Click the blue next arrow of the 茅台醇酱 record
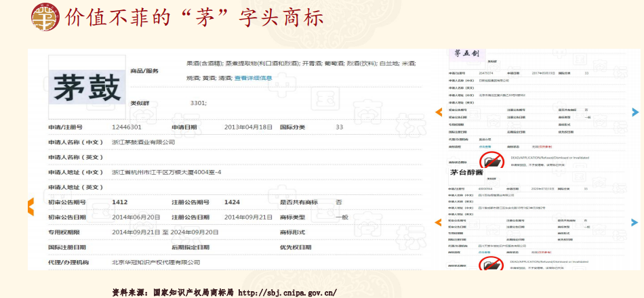The height and width of the screenshot is (298, 644). click(635, 222)
